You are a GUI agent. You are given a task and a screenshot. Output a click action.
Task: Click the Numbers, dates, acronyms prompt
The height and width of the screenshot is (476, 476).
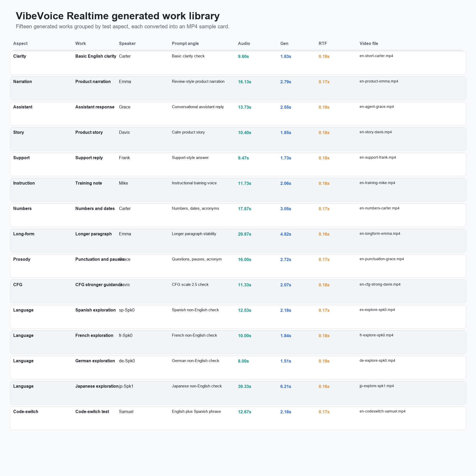pos(195,208)
